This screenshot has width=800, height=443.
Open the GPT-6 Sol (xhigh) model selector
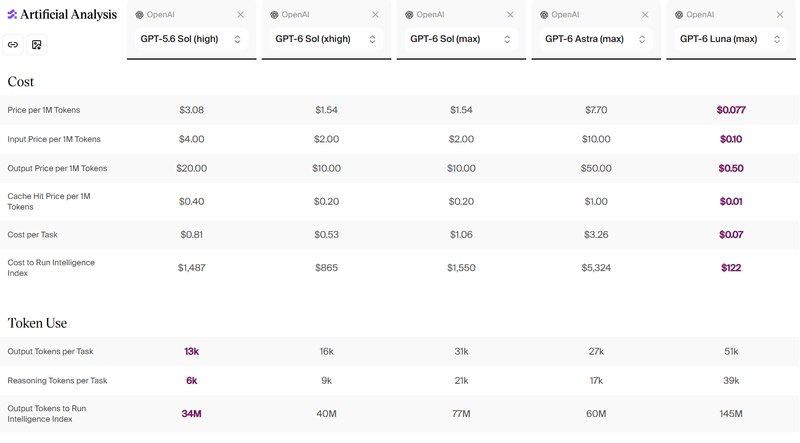coord(326,39)
